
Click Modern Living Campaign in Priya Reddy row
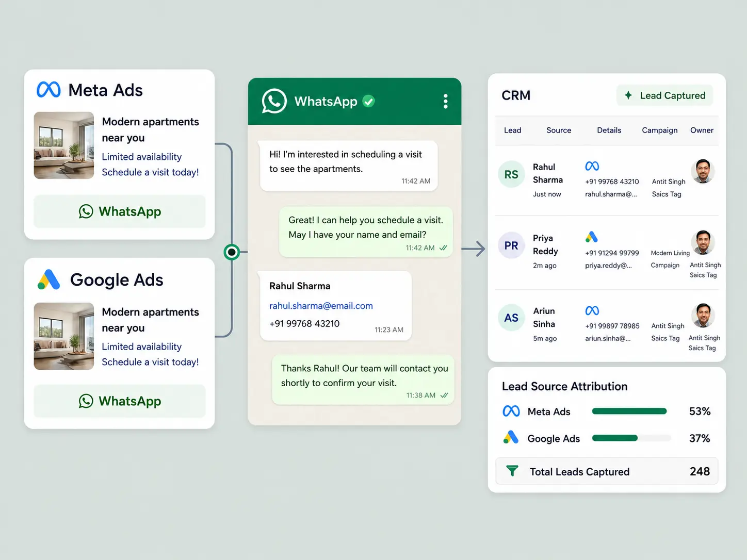coord(670,259)
